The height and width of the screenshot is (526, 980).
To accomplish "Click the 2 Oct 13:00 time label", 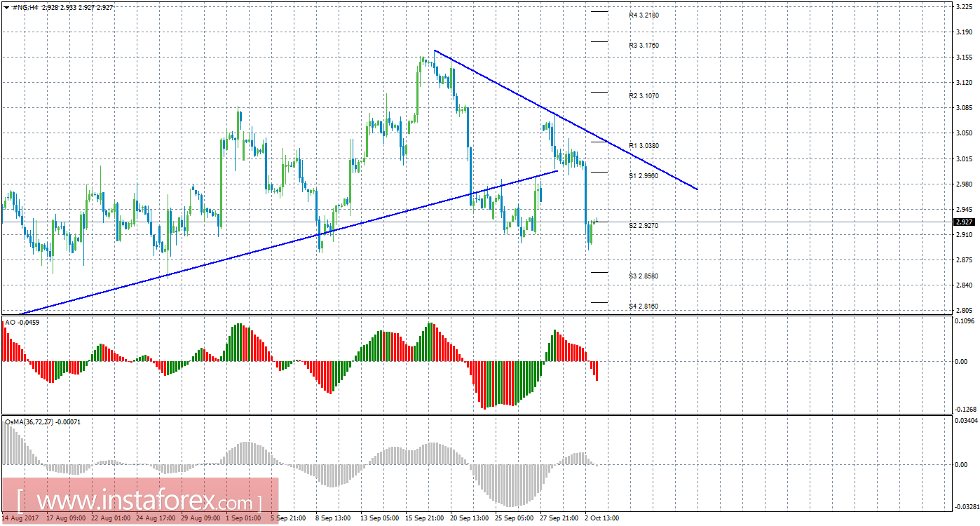I will click(x=601, y=518).
